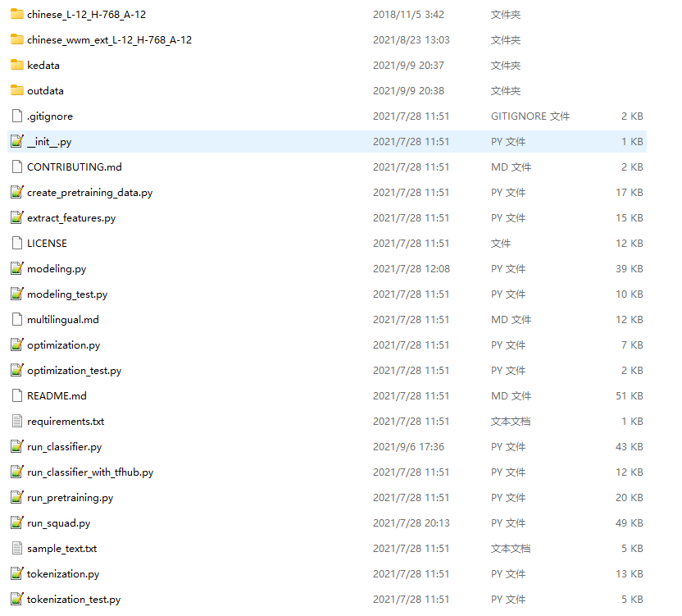The height and width of the screenshot is (616, 682).
Task: Click the CONTRIBUTING.md file icon
Action: [x=17, y=167]
